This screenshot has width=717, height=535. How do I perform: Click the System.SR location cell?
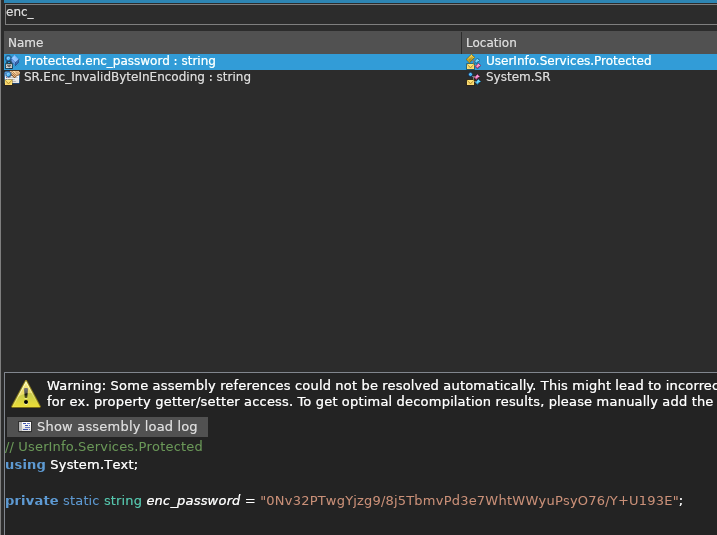(518, 77)
